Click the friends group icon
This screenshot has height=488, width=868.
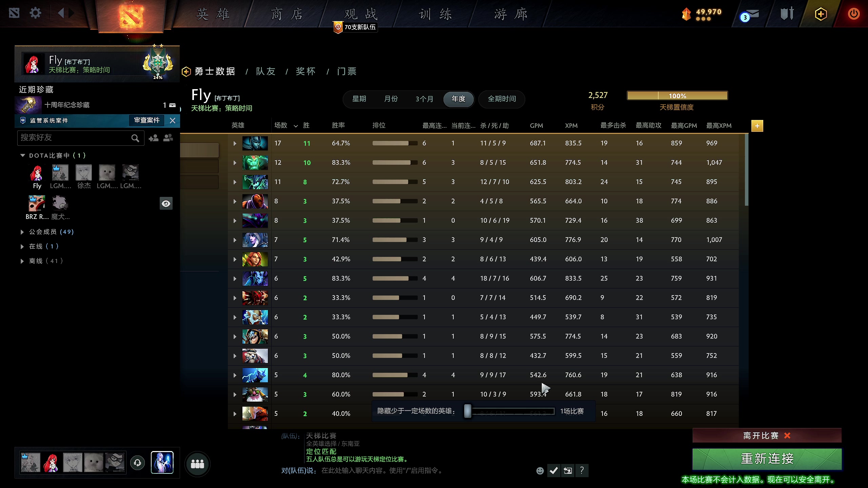tap(168, 138)
